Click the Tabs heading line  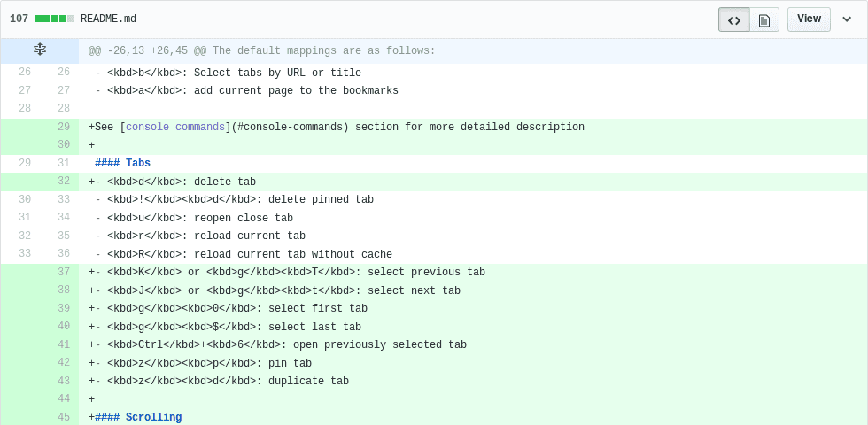[473, 163]
